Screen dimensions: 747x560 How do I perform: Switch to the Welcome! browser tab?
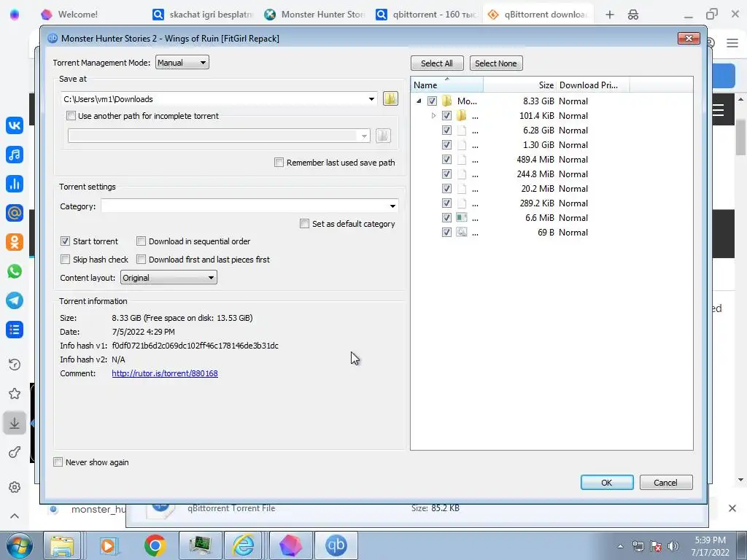pyautogui.click(x=77, y=15)
